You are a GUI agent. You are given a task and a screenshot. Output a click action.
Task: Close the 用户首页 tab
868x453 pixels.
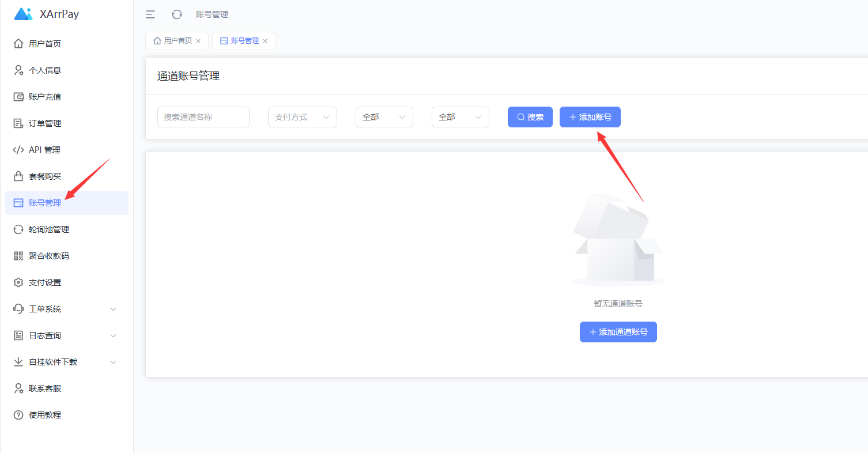pyautogui.click(x=198, y=41)
